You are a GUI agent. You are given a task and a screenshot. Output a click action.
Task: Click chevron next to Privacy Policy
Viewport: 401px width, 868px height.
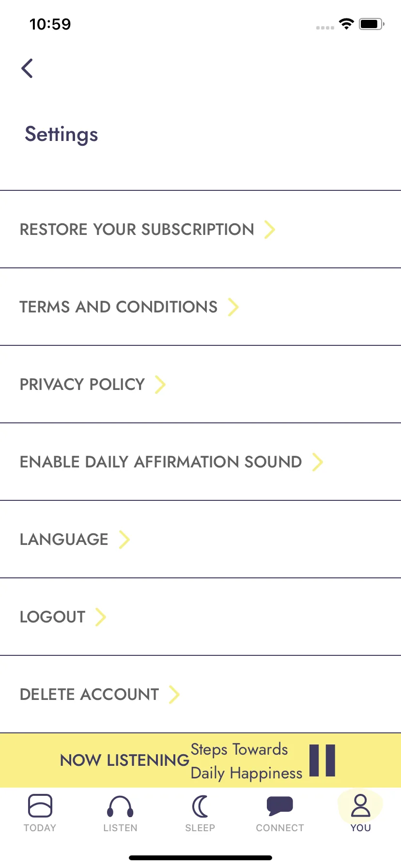tap(160, 384)
